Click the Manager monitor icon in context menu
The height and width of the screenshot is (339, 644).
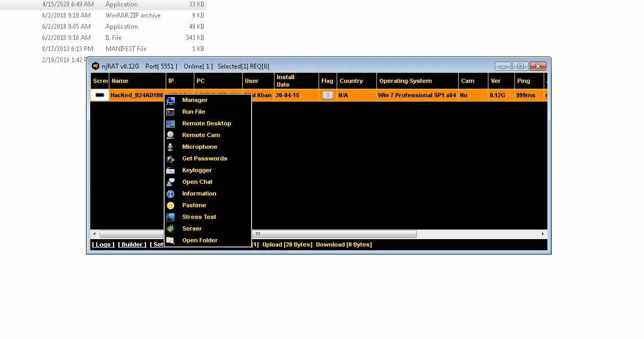tap(170, 100)
